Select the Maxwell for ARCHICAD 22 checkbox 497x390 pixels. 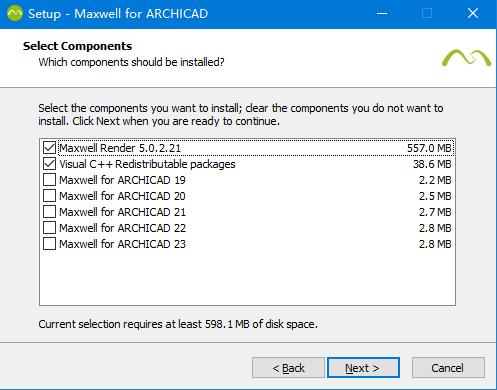49,228
